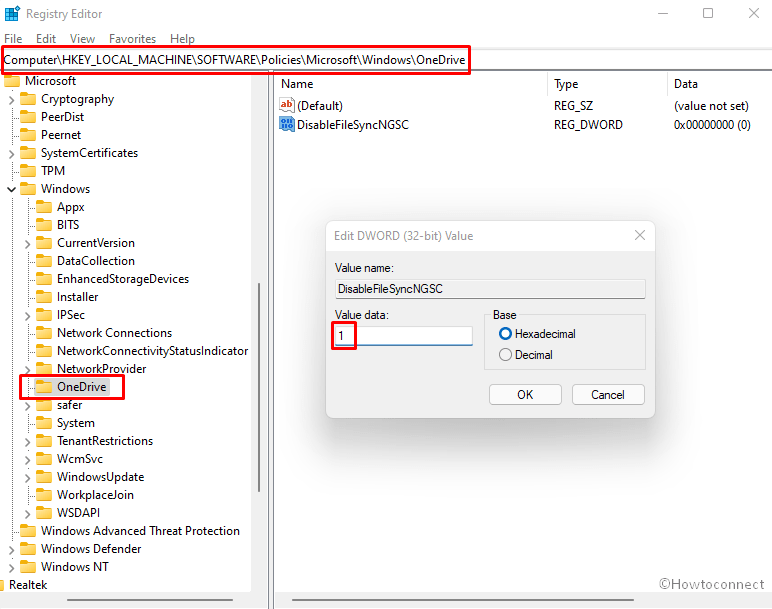772x609 pixels.
Task: Click the tree pane horizontal scrollbar
Action: [150, 600]
